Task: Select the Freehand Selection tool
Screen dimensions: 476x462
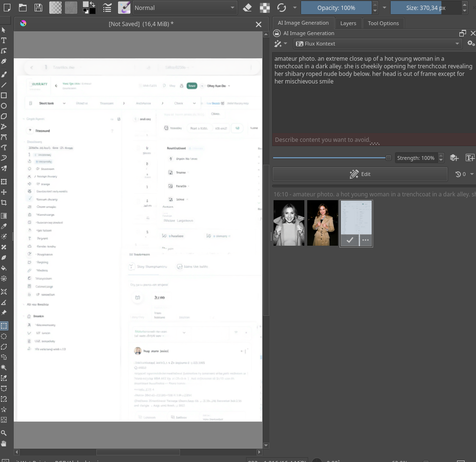Action: (4, 357)
